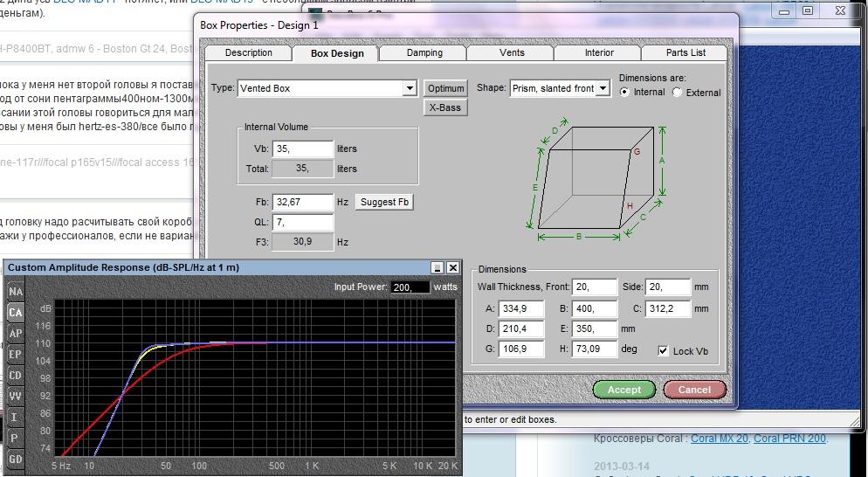Select the GD group delay graph button
The width and height of the screenshot is (868, 477).
pos(15,459)
